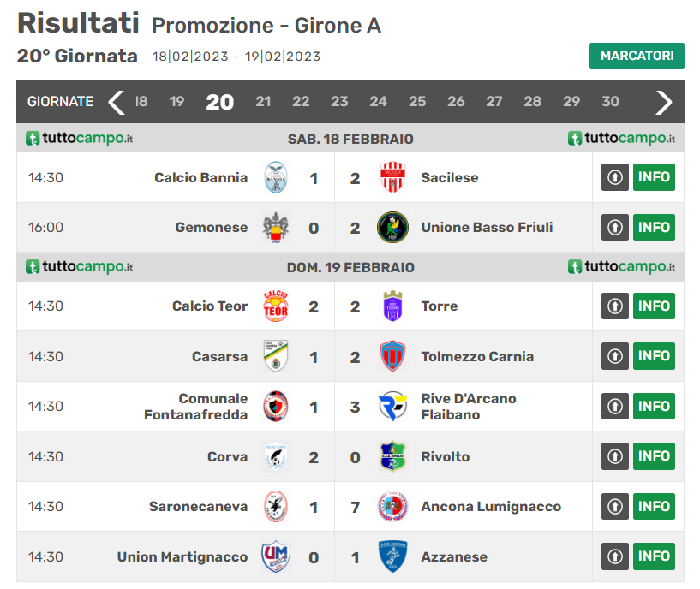Image resolution: width=700 pixels, height=589 pixels.
Task: Open the Ancona Lumignacco team link
Action: 491,507
